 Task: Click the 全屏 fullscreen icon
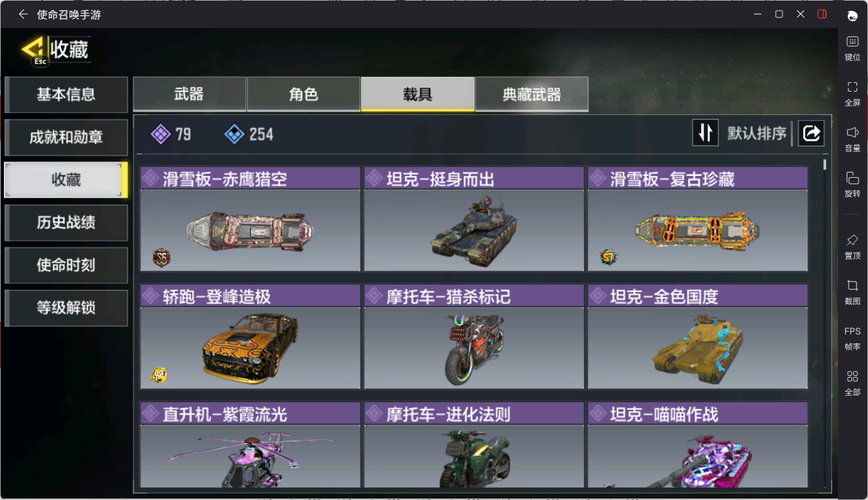853,94
